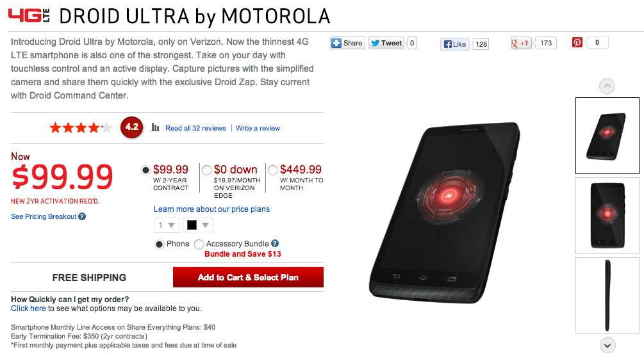Choose the $449.99 month to month option
The height and width of the screenshot is (361, 644).
pos(273,170)
